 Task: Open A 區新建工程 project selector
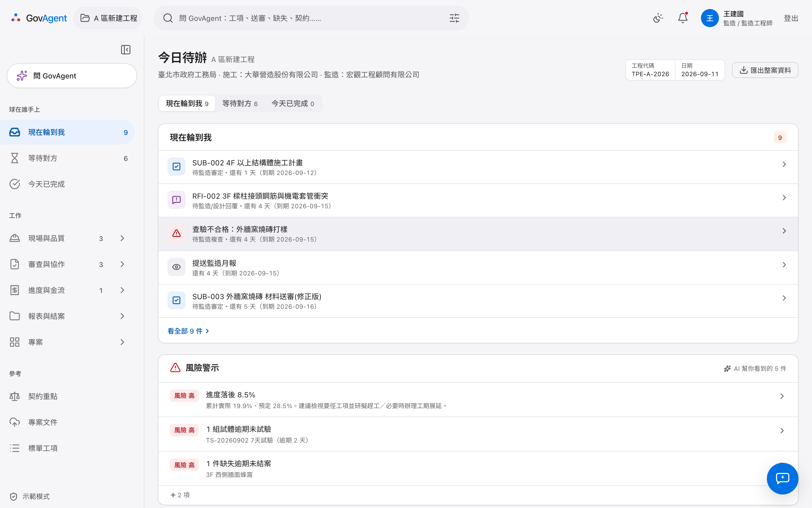(x=108, y=18)
